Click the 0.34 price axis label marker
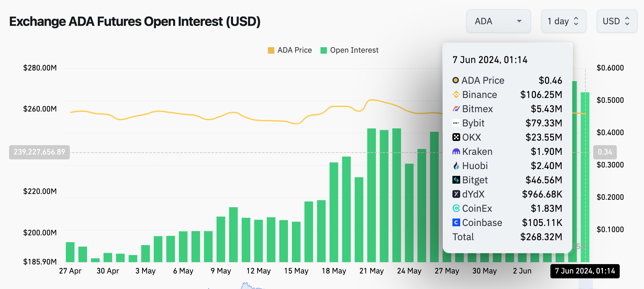The width and height of the screenshot is (644, 289). coord(605,152)
